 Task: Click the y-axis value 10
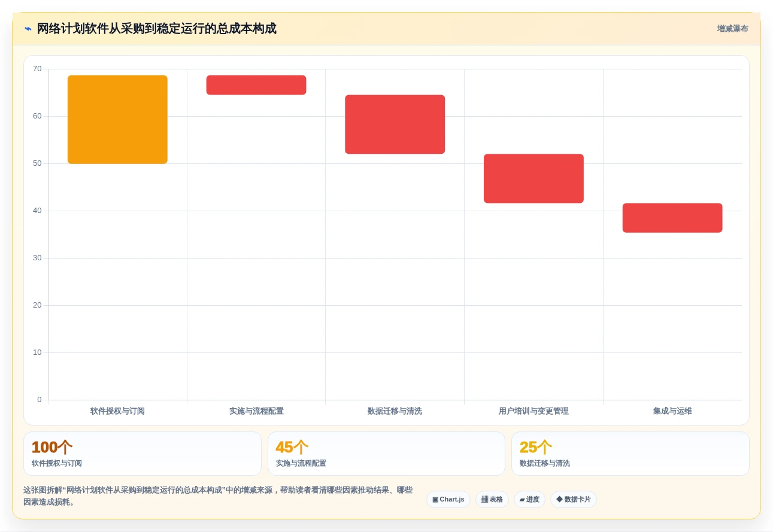[37, 352]
